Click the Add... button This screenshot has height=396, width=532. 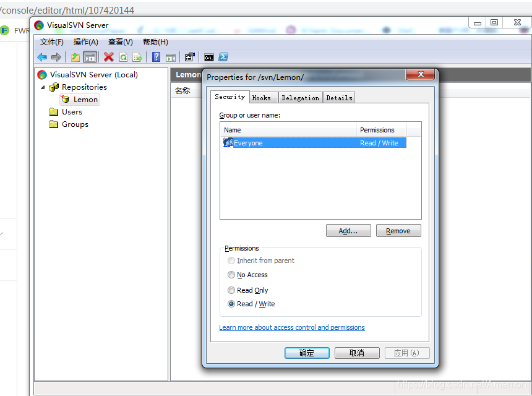click(x=348, y=231)
